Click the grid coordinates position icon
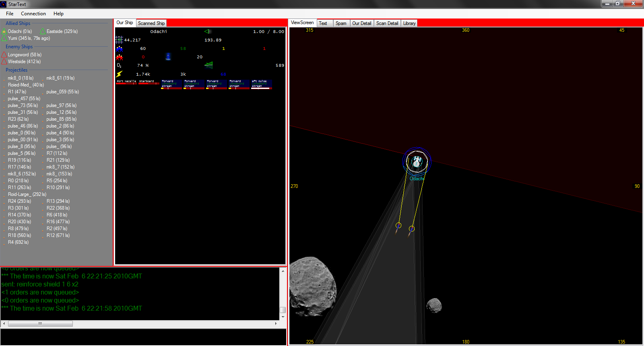Viewport: 644px width, 346px height. tap(119, 39)
